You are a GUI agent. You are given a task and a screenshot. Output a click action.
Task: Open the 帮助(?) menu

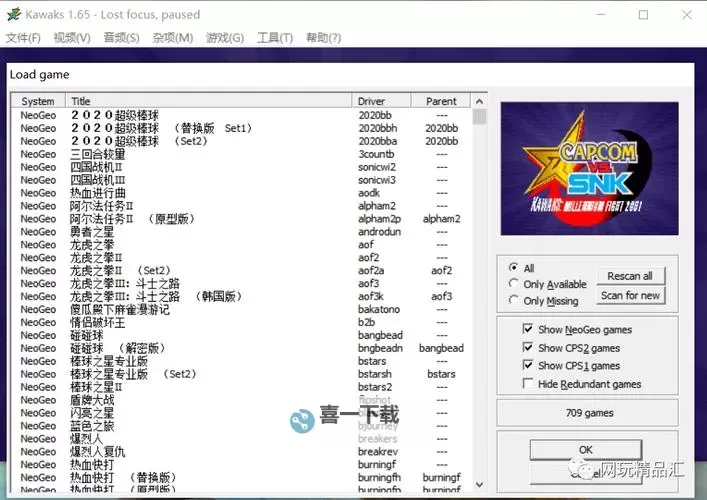coord(323,38)
